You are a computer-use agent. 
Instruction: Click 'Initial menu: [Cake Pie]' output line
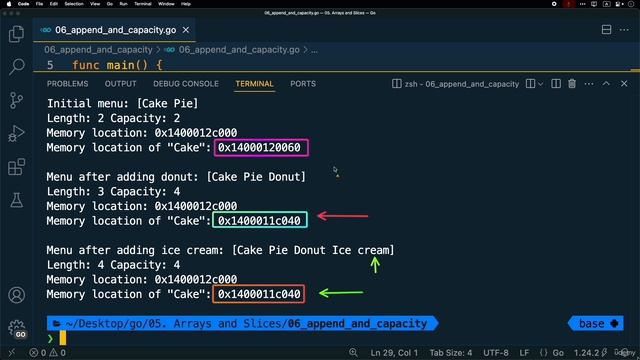[x=122, y=103]
